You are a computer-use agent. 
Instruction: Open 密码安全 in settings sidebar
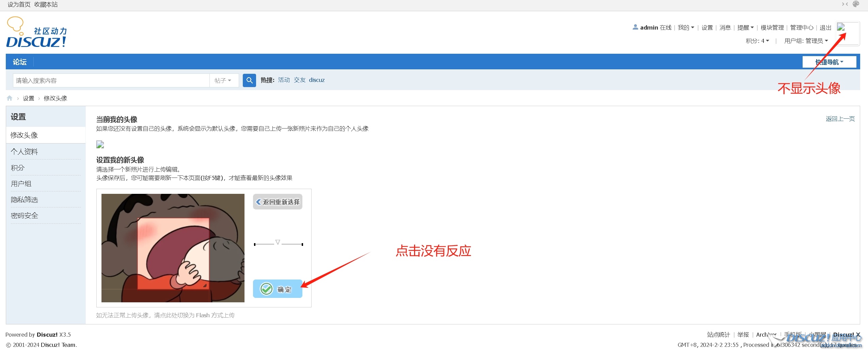coord(25,216)
